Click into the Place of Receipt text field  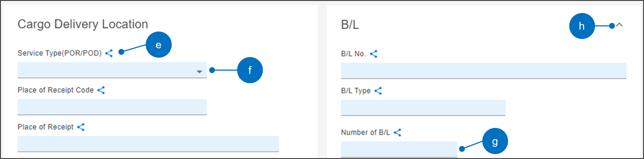coord(148,143)
